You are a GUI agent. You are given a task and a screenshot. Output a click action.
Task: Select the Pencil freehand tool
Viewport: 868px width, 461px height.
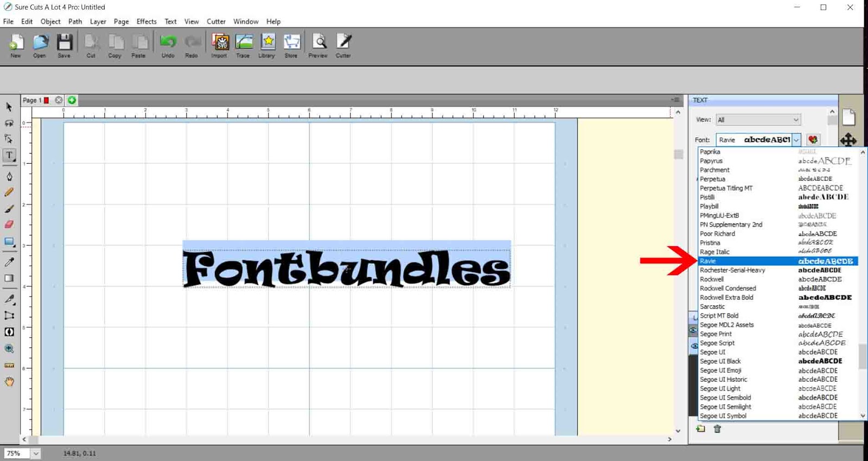[x=9, y=192]
